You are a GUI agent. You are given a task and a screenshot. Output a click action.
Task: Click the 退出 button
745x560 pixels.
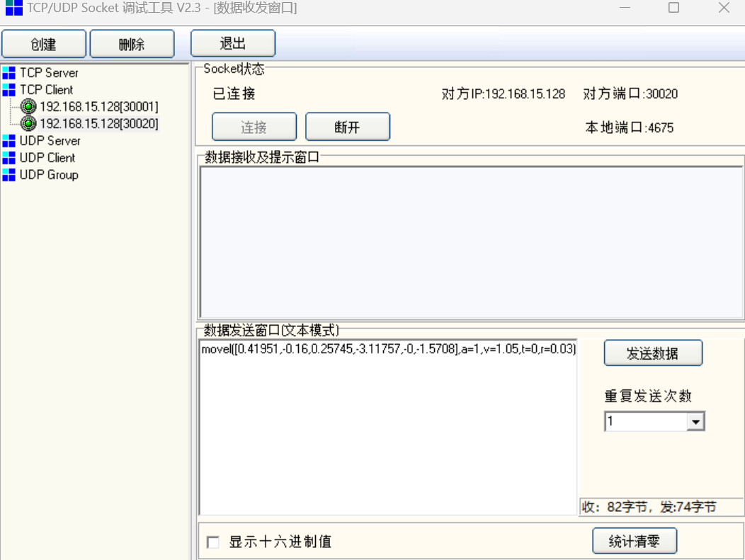point(232,44)
